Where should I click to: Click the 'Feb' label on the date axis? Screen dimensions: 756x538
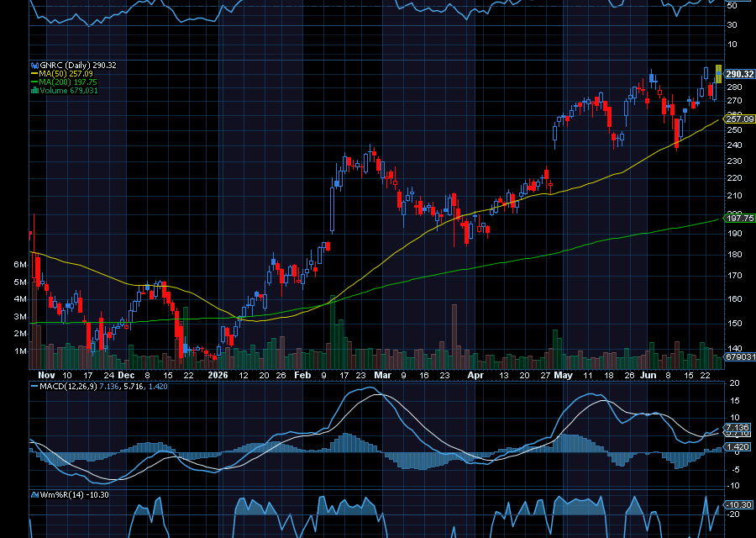[x=302, y=376]
